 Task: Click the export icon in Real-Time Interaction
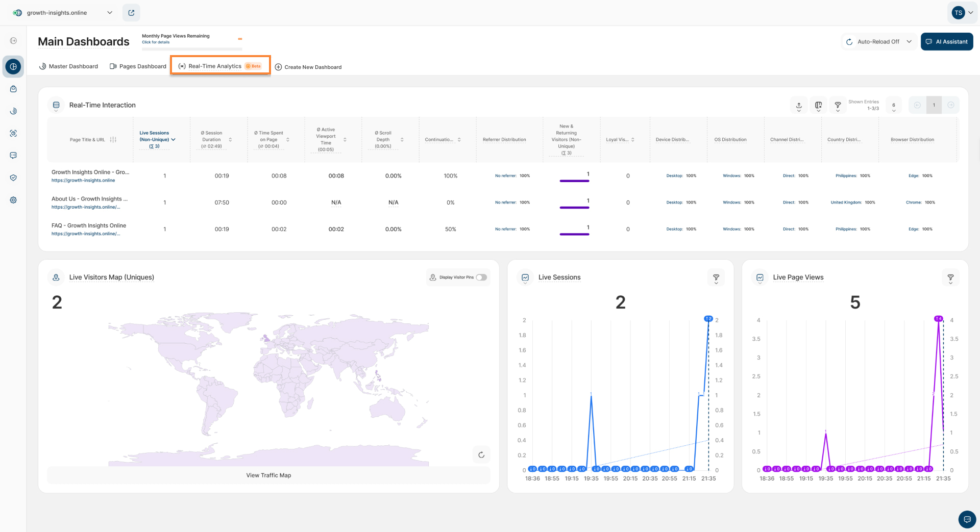tap(799, 105)
